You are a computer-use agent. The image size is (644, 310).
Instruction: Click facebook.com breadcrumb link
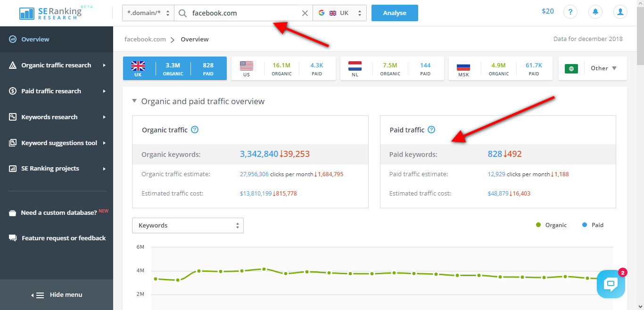click(145, 39)
